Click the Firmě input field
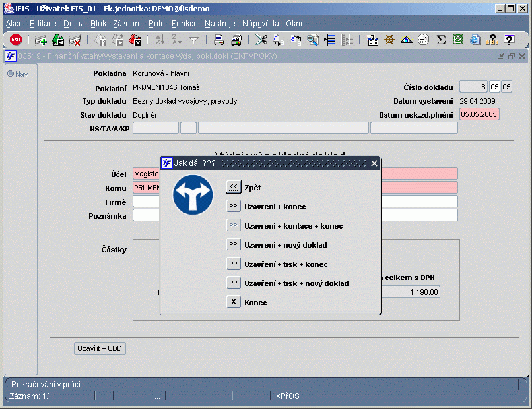 point(295,202)
